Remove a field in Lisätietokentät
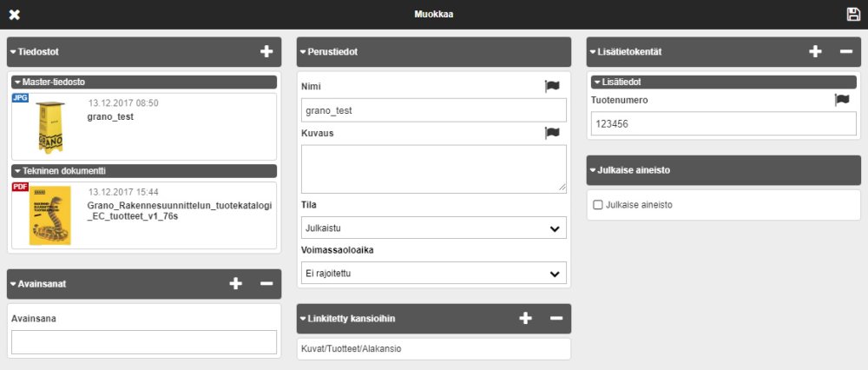 click(846, 52)
